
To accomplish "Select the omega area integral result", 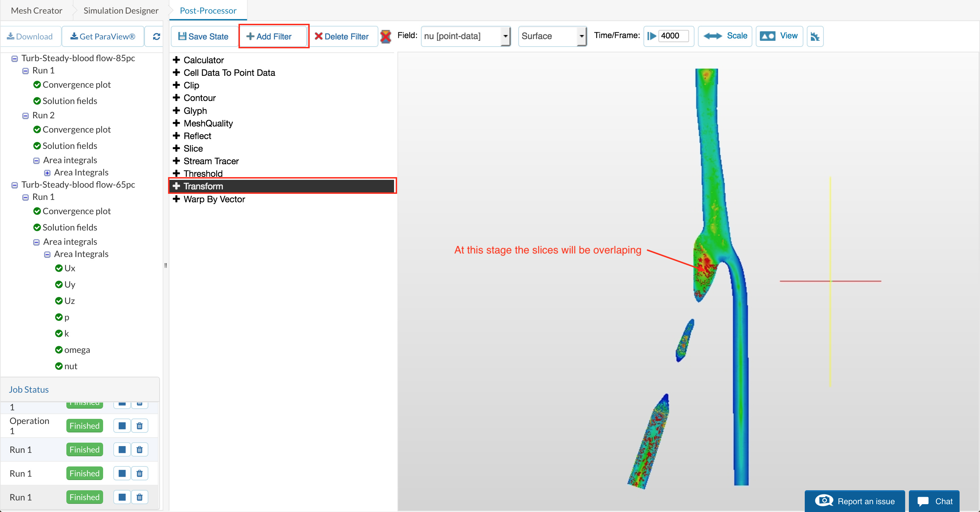I will 77,350.
